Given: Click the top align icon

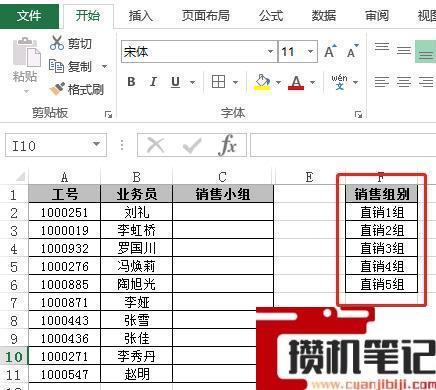Looking at the screenshot, I should [382, 47].
